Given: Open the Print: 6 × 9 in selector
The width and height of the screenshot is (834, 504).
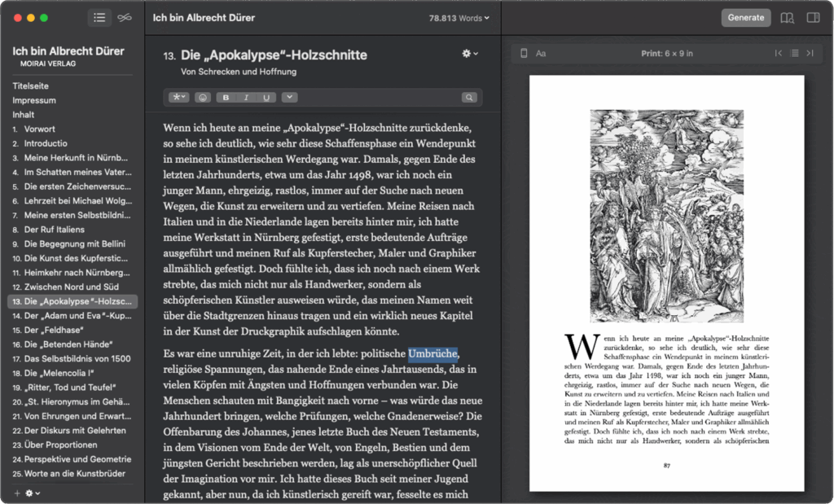Looking at the screenshot, I should pos(666,53).
